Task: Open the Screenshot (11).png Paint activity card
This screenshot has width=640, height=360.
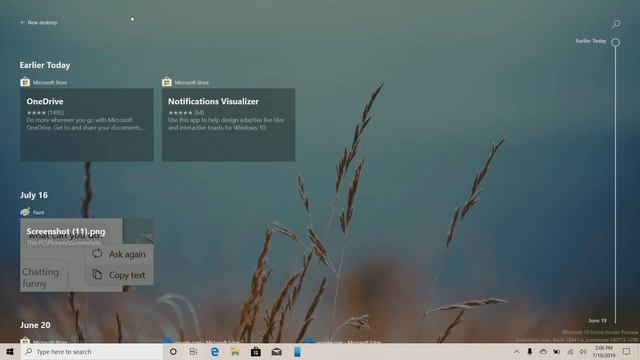Action: (x=87, y=255)
